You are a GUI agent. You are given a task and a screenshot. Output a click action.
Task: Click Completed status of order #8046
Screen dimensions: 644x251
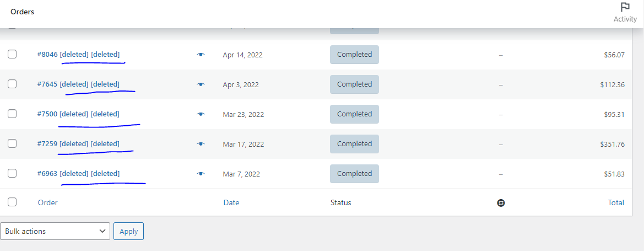354,55
